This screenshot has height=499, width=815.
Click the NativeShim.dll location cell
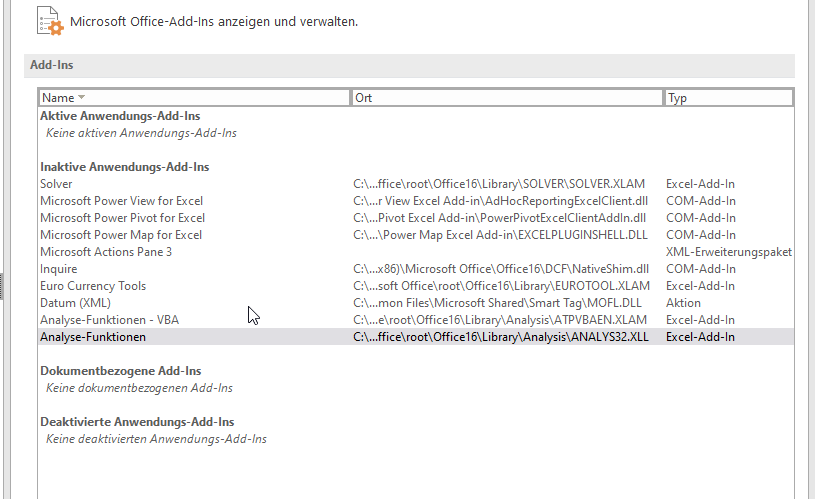click(x=501, y=269)
